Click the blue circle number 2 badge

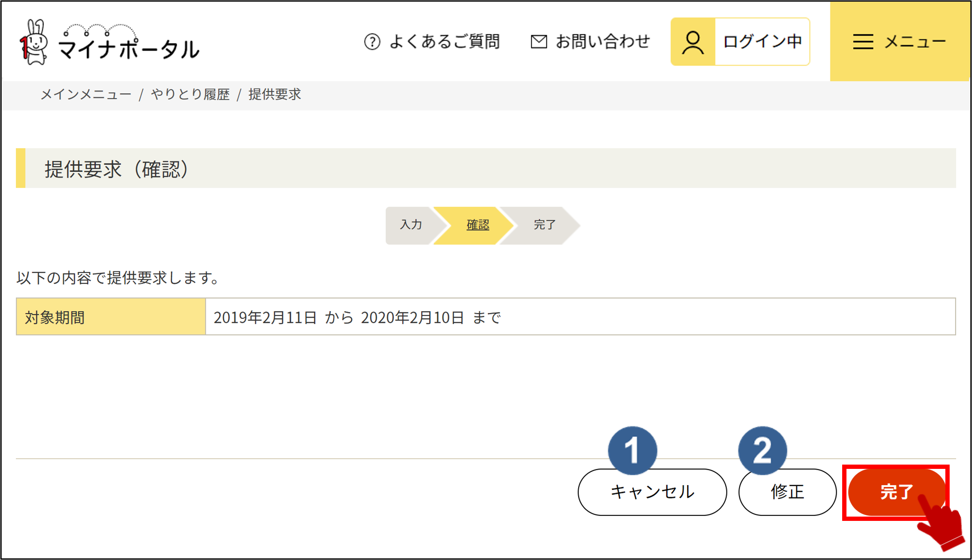pos(762,450)
